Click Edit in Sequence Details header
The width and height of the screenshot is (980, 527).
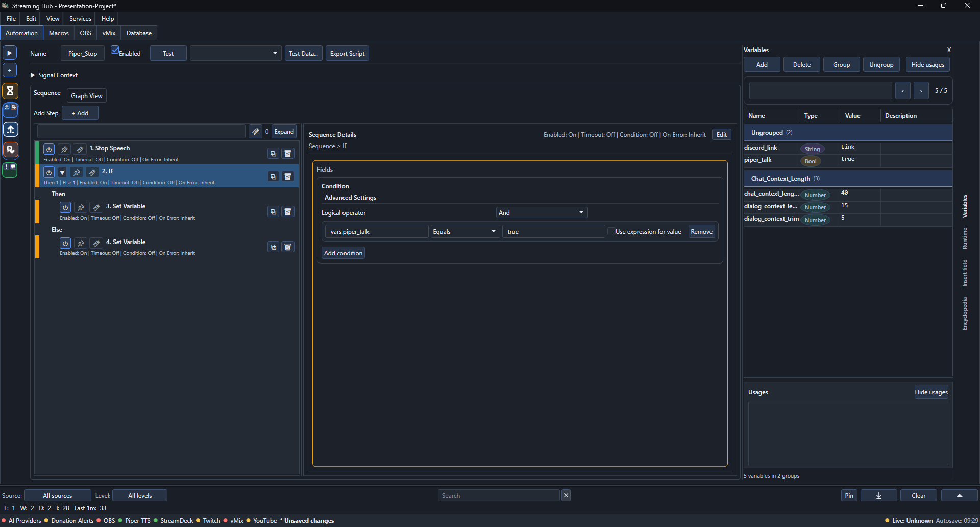coord(721,134)
